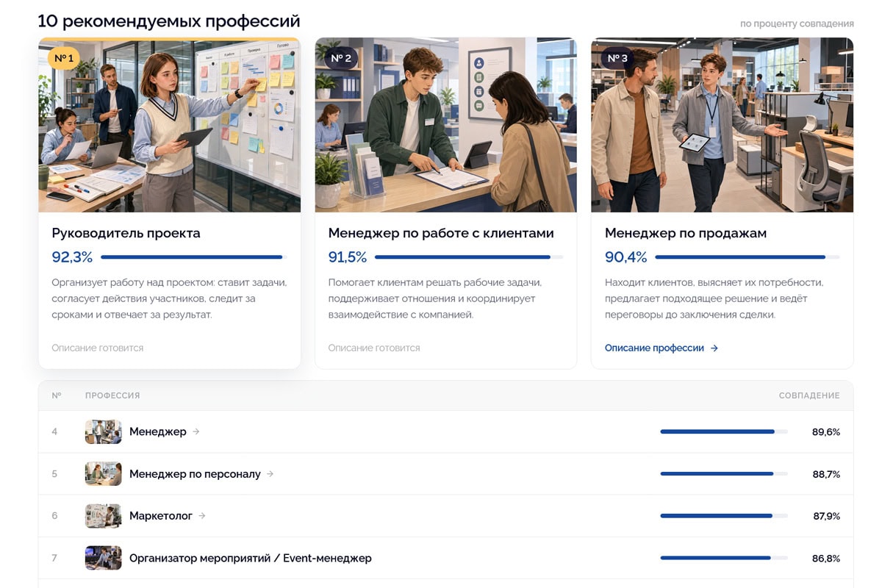Click row number 6
The height and width of the screenshot is (588, 882).
tap(54, 516)
